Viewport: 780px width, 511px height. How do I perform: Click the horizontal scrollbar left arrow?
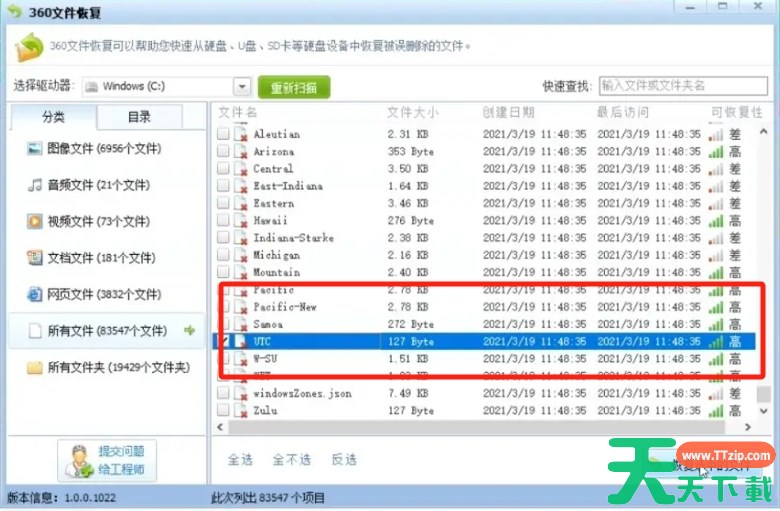point(220,426)
